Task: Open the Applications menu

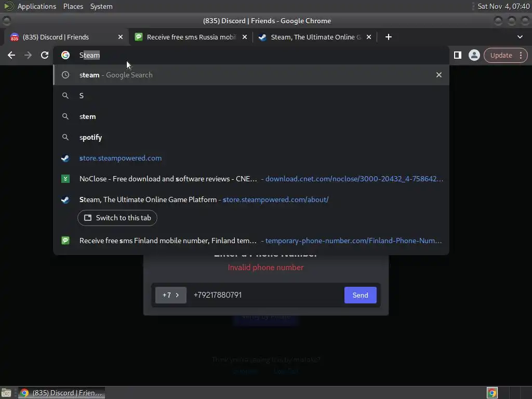Action: (37, 6)
